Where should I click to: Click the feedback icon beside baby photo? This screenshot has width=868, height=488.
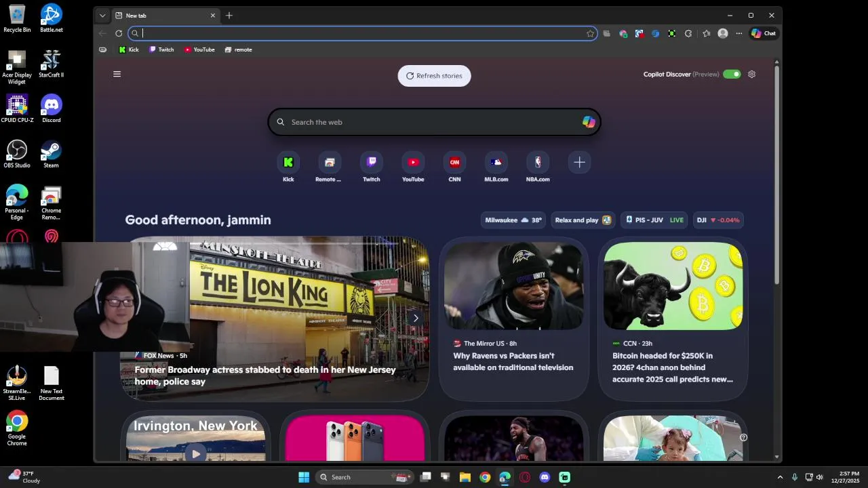(x=743, y=438)
